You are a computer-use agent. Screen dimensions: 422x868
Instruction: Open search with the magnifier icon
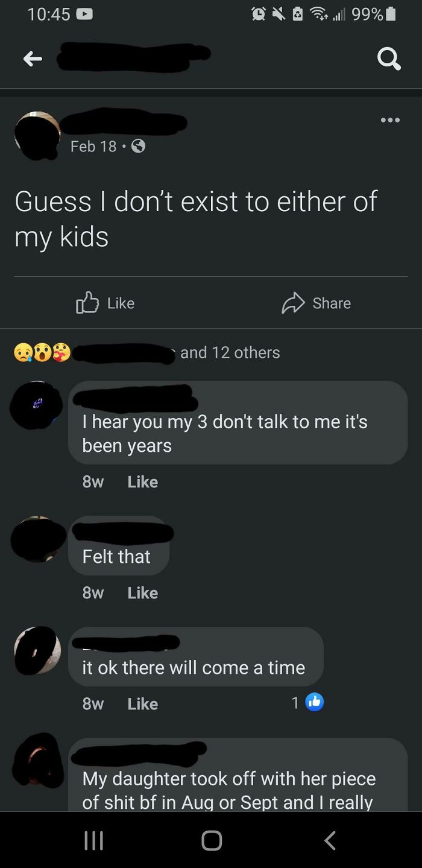(x=388, y=59)
